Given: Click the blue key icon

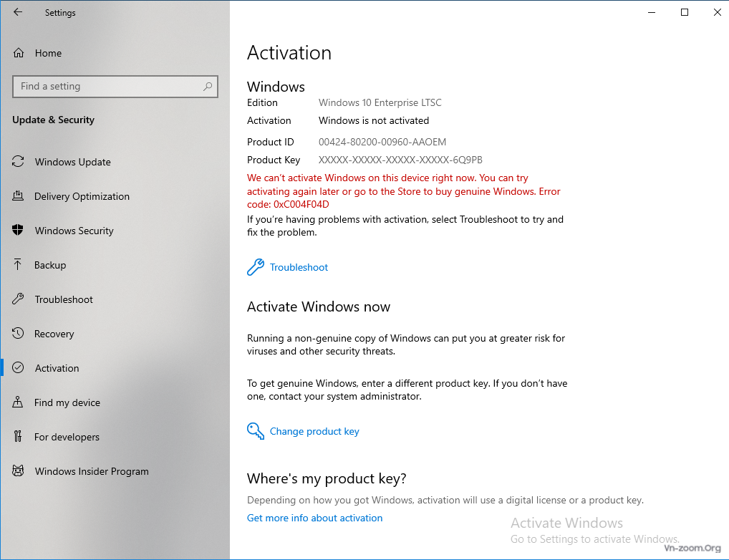Looking at the screenshot, I should click(x=255, y=431).
